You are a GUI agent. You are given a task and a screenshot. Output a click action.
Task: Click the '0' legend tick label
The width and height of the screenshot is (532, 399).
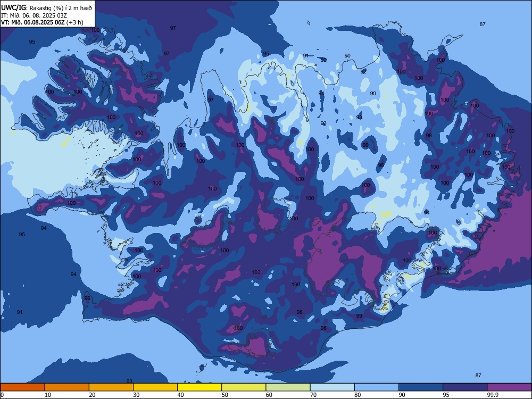pyautogui.click(x=2, y=395)
